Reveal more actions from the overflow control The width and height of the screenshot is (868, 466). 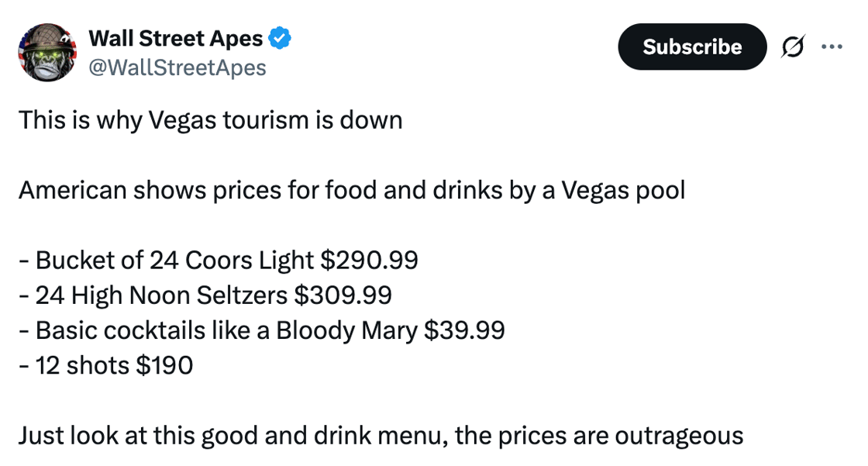(832, 47)
